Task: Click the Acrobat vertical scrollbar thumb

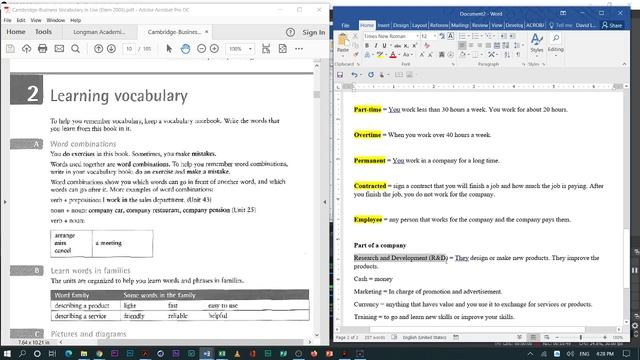Action: click(x=317, y=94)
